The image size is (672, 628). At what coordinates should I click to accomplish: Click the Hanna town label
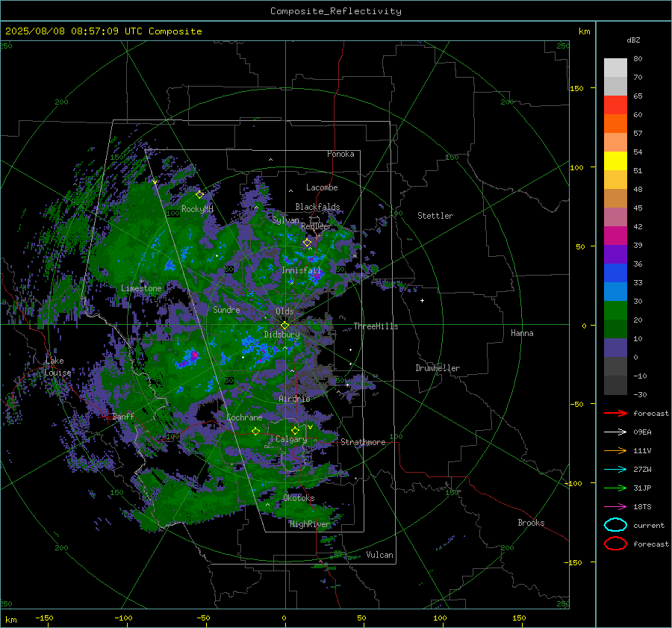point(522,332)
